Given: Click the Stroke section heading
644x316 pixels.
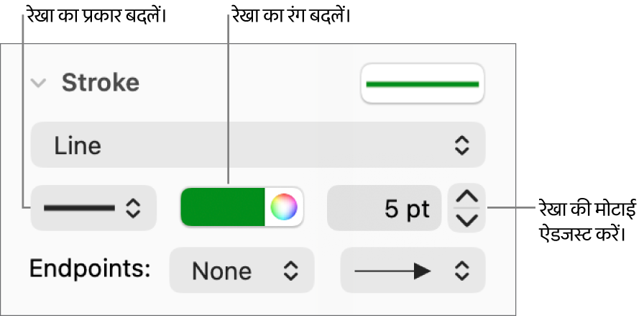Looking at the screenshot, I should pyautogui.click(x=100, y=83).
